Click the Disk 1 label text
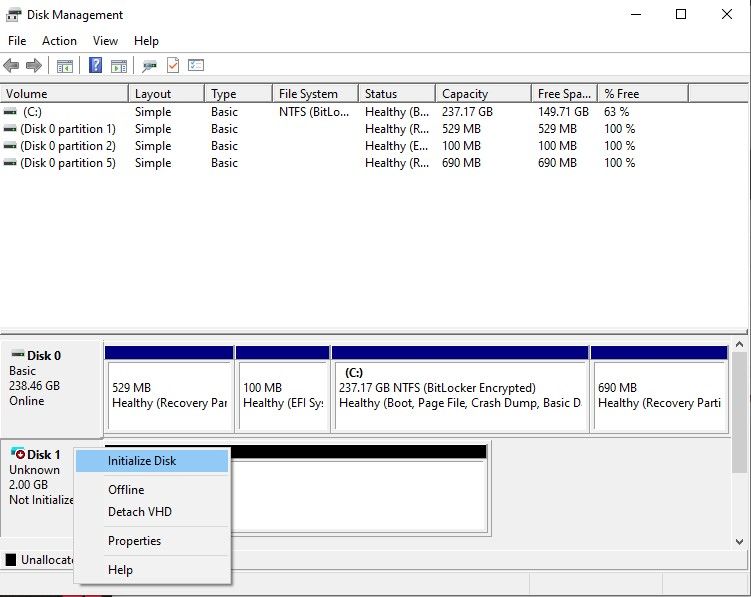The height and width of the screenshot is (597, 751). pyautogui.click(x=44, y=454)
